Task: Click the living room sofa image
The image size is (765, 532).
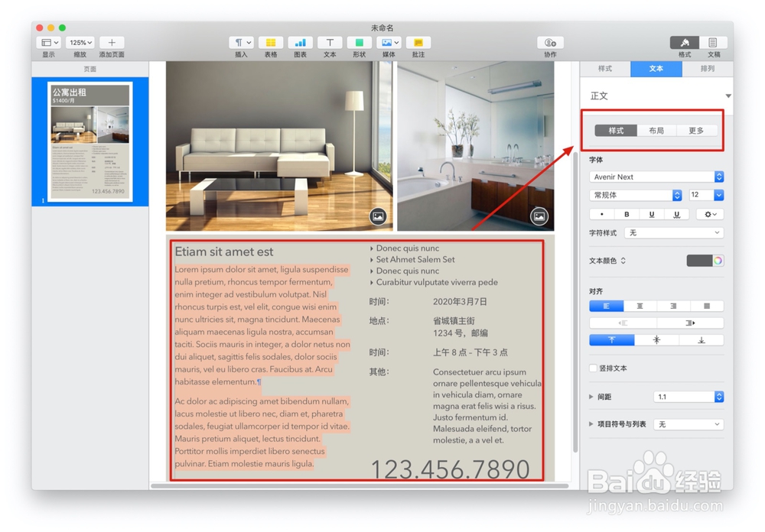Action: click(279, 146)
